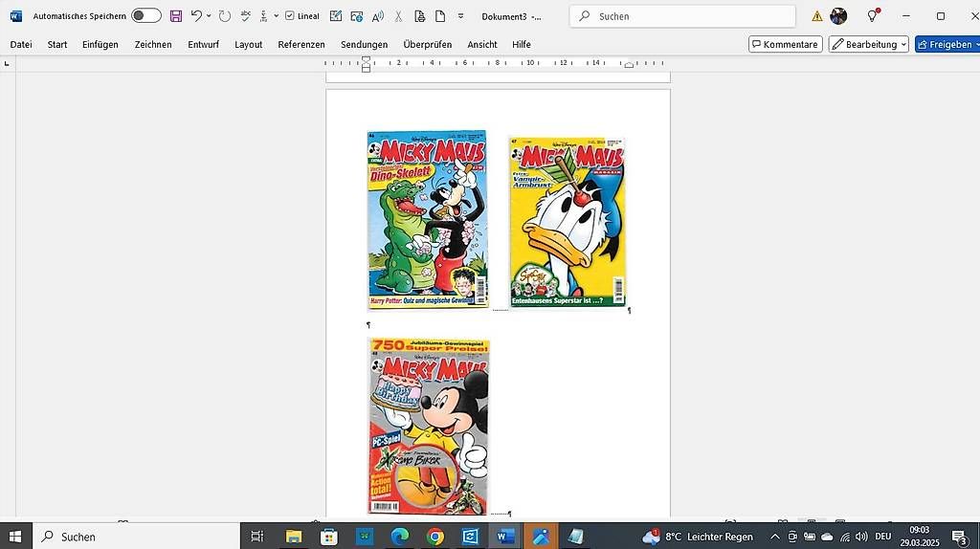Open the Windows Start menu
980x549 pixels.
[15, 537]
